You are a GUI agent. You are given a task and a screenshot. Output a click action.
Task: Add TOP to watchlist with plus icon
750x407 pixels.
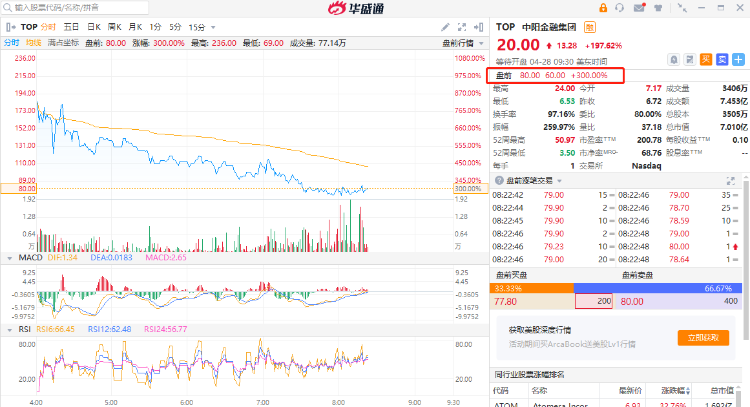click(x=739, y=60)
